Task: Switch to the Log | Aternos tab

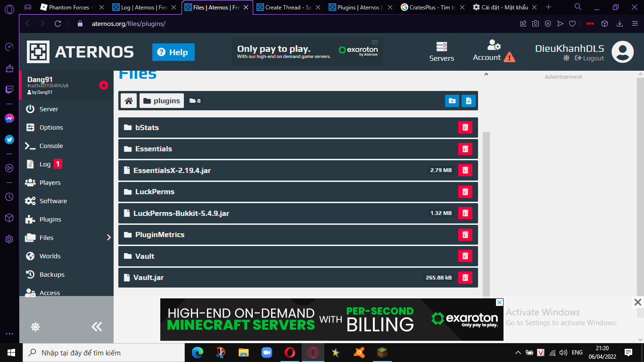Action: coord(144,7)
